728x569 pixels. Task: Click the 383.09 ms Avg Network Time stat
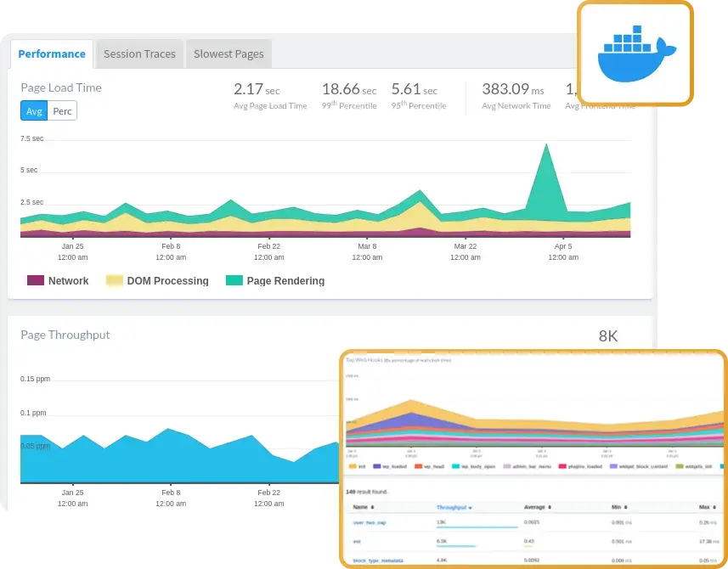coord(516,96)
